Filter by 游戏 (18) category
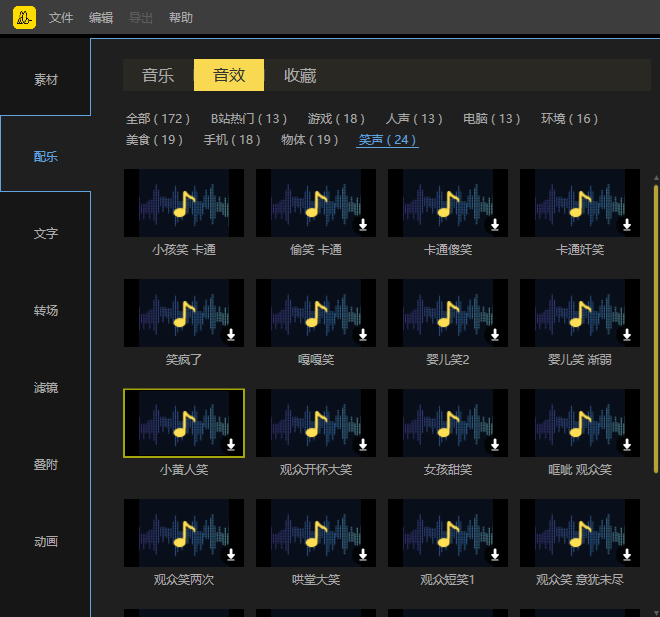 pyautogui.click(x=336, y=119)
